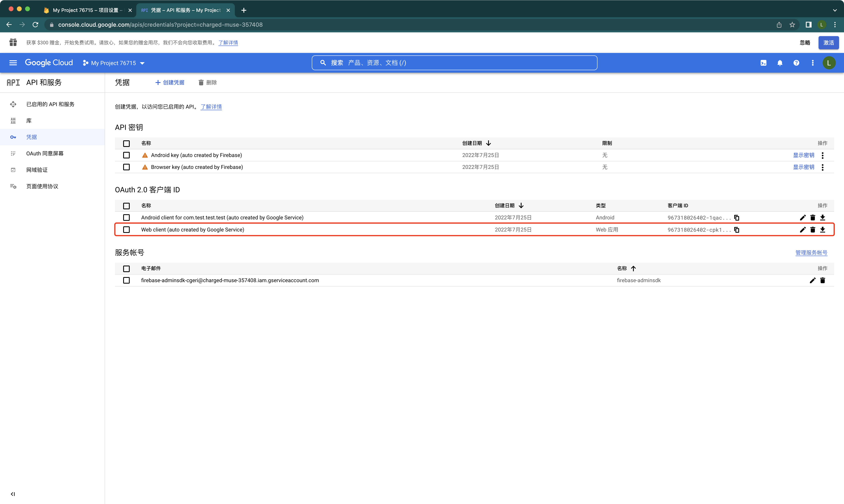Delete the firebase-adminsdk service account
844x504 pixels.
pos(822,281)
